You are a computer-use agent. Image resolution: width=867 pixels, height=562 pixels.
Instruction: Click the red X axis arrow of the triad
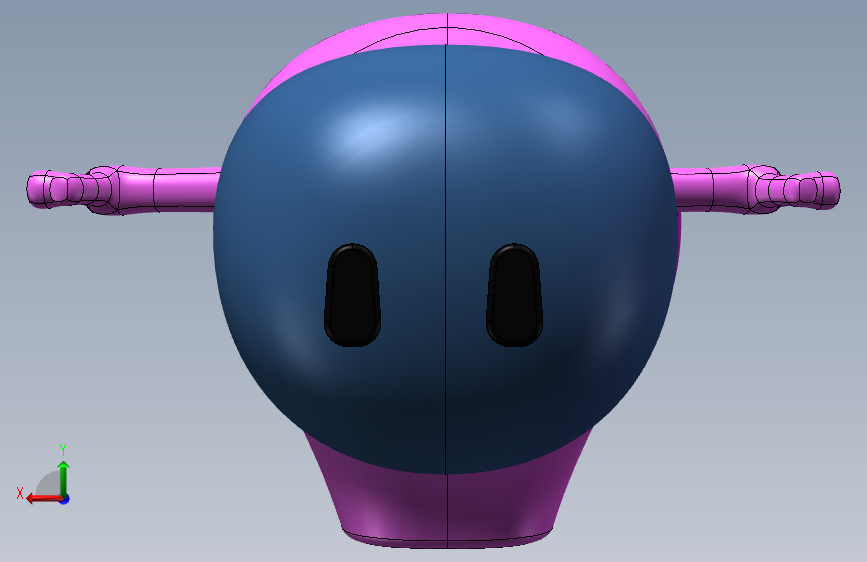(x=44, y=499)
